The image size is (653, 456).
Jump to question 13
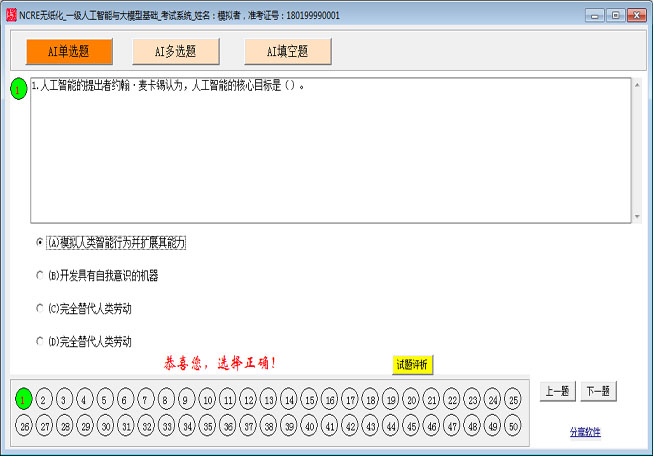pos(268,399)
